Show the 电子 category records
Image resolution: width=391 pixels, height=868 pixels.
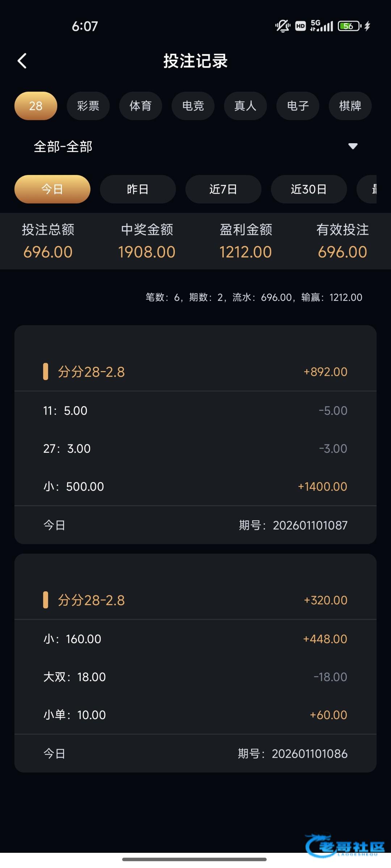tap(298, 106)
